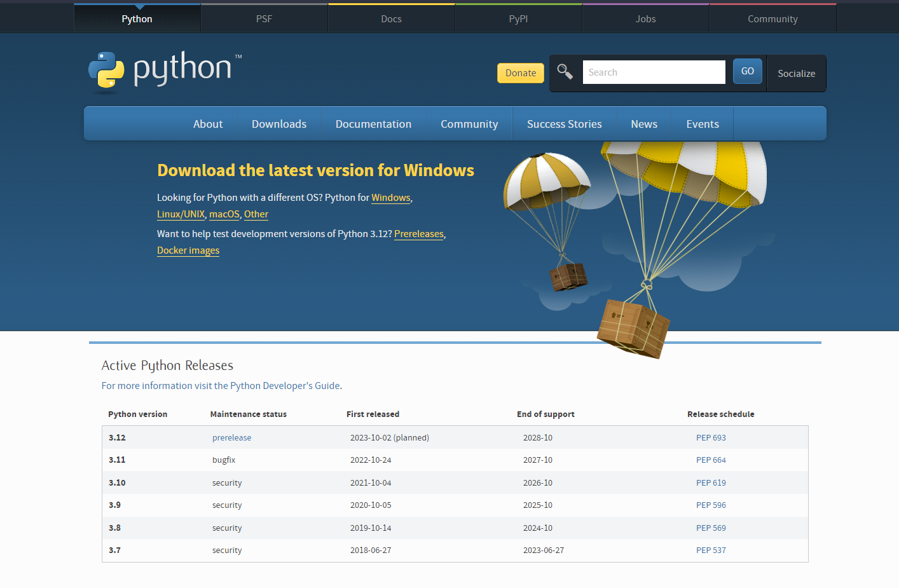Go to the PyPI top tab

[x=519, y=19]
